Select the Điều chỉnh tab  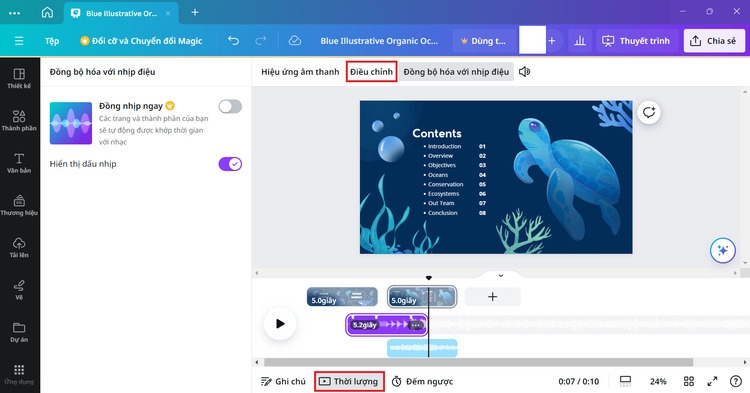[x=371, y=72]
